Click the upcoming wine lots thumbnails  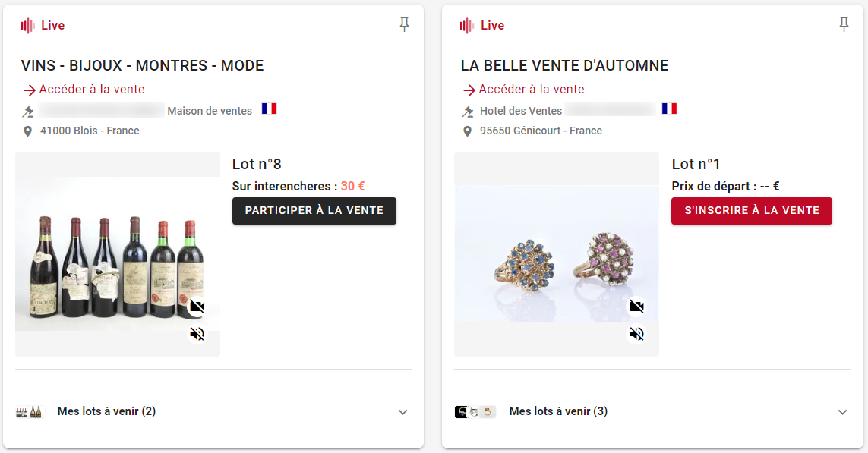click(x=29, y=412)
